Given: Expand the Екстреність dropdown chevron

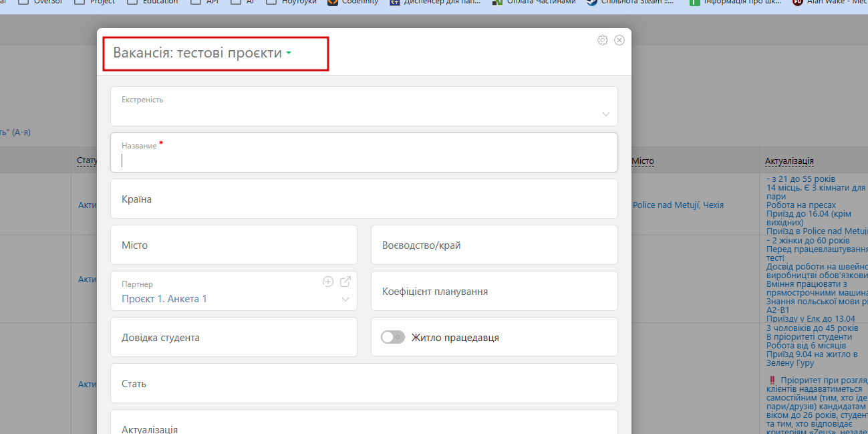Looking at the screenshot, I should click(x=606, y=114).
